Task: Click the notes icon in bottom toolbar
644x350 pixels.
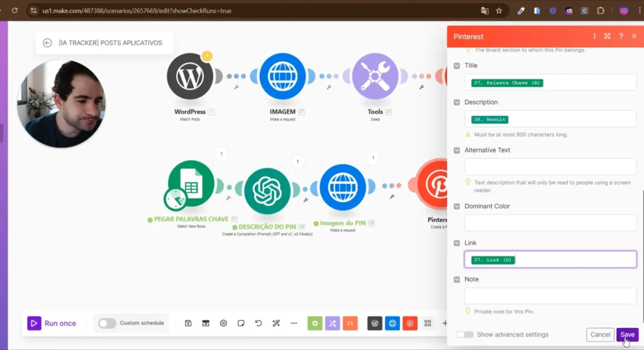Action: click(241, 324)
